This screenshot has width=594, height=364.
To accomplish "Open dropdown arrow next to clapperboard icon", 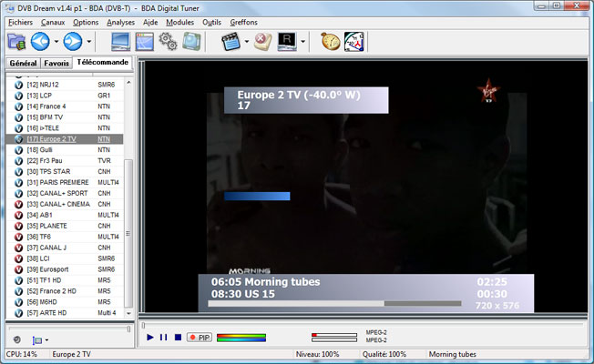I will [x=247, y=41].
